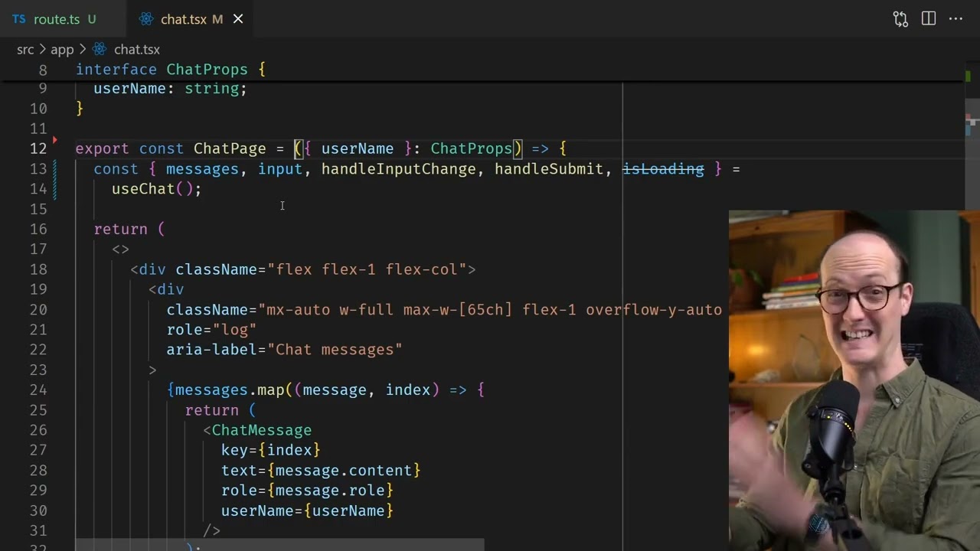Click the export keyword on line 12
Viewport: 980px width, 551px height.
click(103, 148)
